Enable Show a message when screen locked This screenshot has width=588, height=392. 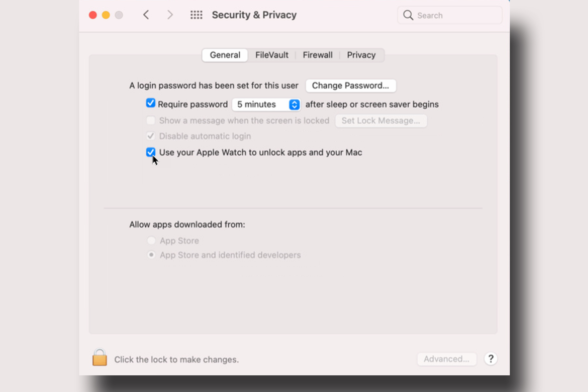[150, 120]
